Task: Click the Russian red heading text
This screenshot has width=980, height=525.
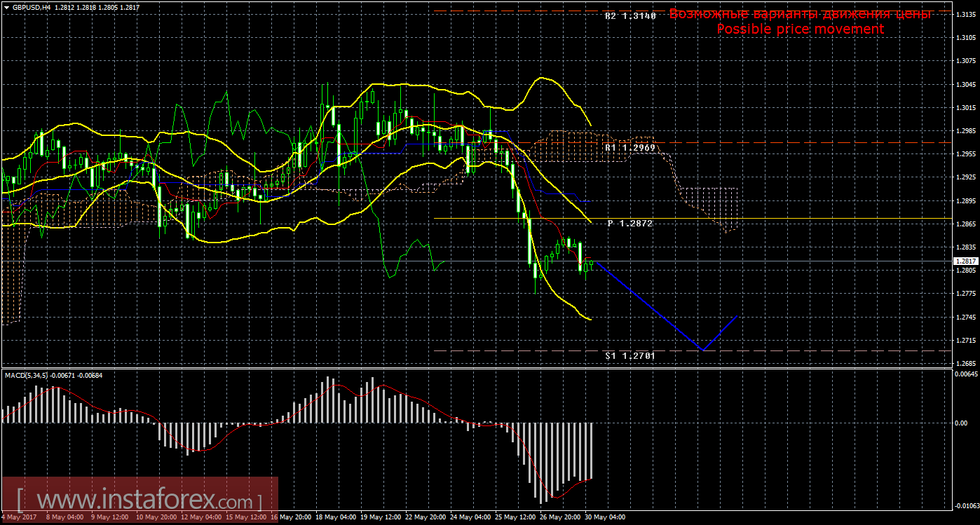Action: 800,13
